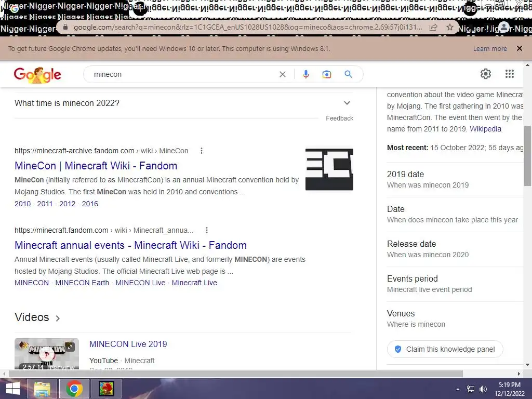Click the share page icon in the address bar
Image resolution: width=532 pixels, height=399 pixels.
(x=433, y=28)
